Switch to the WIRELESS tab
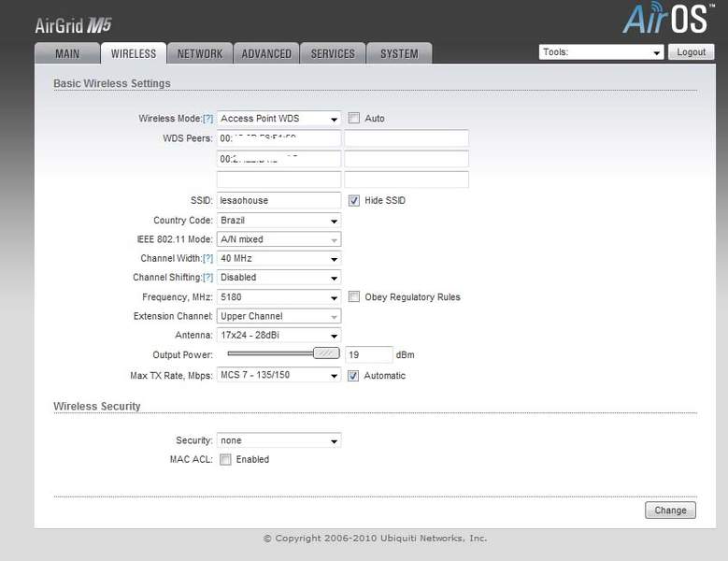Image resolution: width=728 pixels, height=561 pixels. 134,53
